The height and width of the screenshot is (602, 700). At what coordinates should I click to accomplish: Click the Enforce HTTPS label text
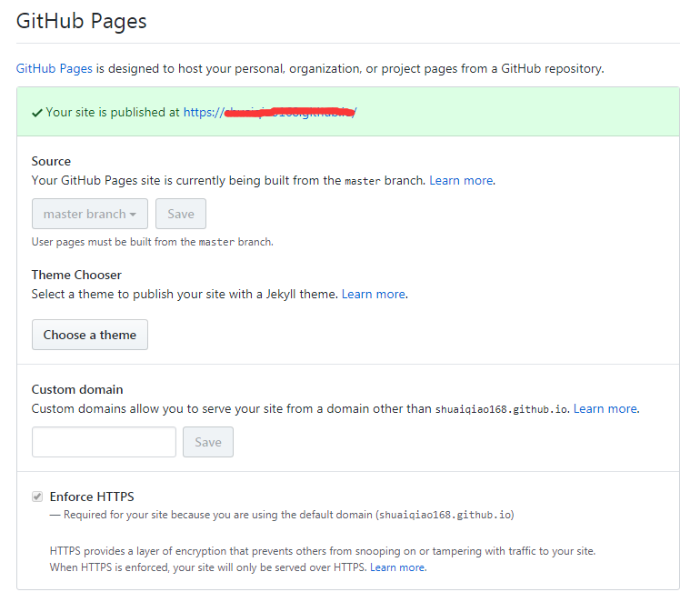pyautogui.click(x=92, y=497)
